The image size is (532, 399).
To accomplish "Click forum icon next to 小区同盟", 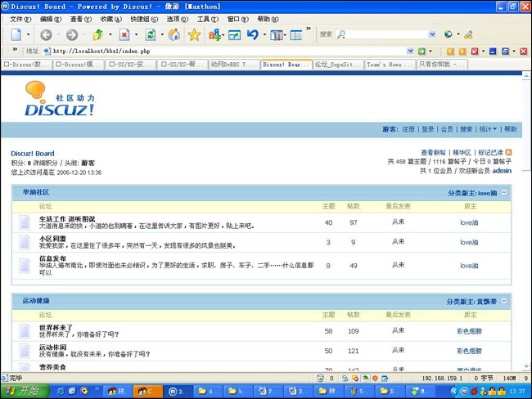I will coord(25,242).
